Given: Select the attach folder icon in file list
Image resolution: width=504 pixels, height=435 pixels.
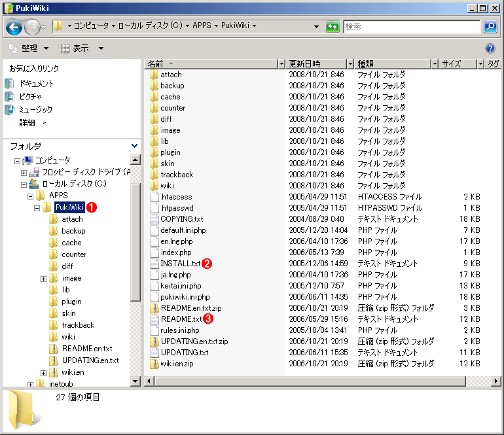Looking at the screenshot, I should tap(154, 75).
